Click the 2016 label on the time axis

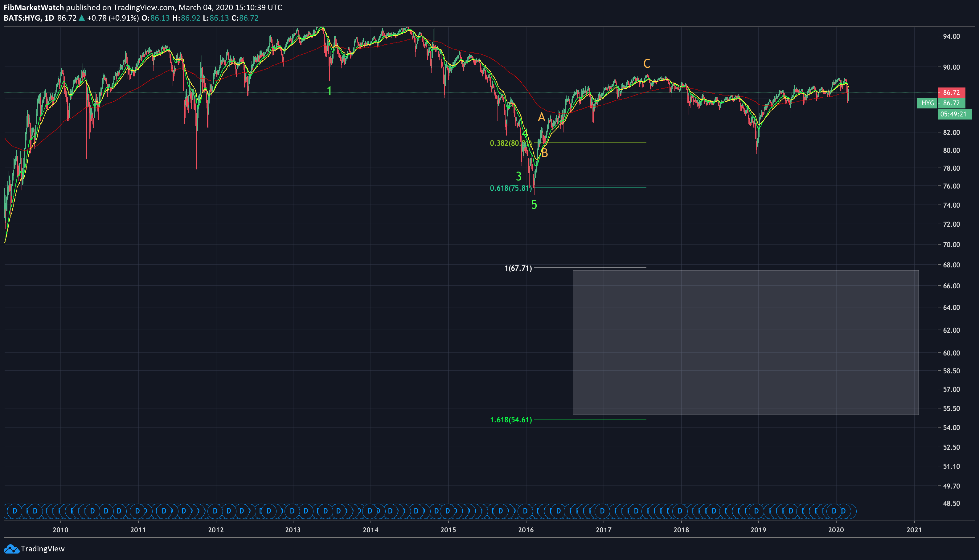coord(526,530)
